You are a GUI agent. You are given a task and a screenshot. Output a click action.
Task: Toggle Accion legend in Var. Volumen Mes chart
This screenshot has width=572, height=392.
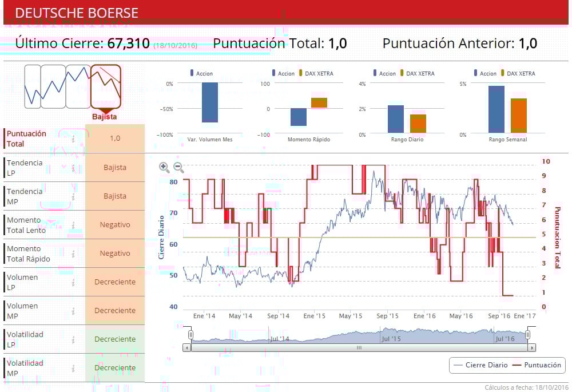(201, 73)
